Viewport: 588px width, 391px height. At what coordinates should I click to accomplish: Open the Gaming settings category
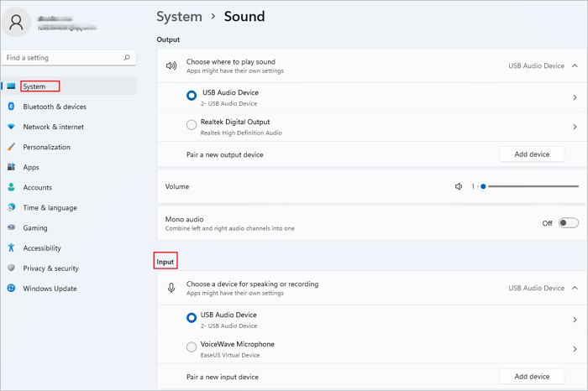(35, 228)
